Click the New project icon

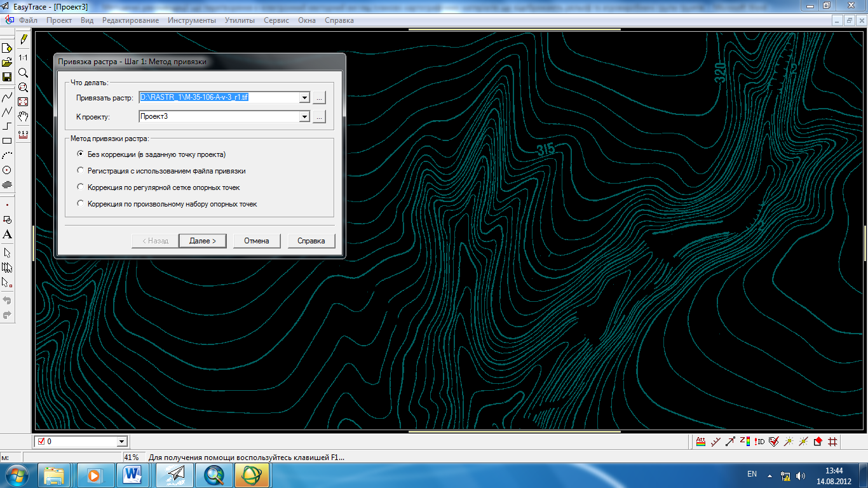pos(7,48)
